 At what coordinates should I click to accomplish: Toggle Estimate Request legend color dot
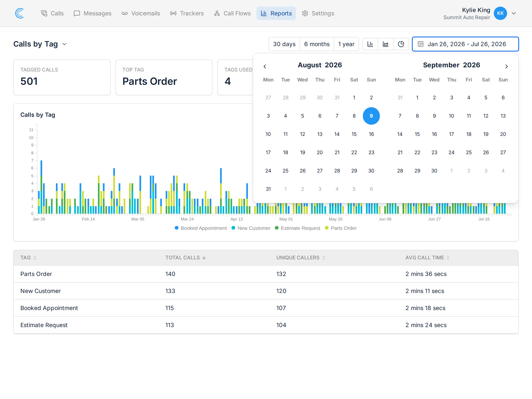click(x=277, y=228)
